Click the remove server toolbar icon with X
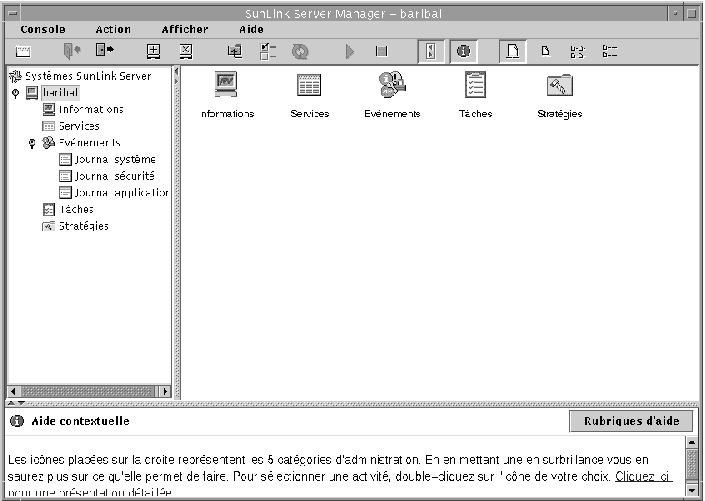Screen dimensions: 705x501 pyautogui.click(x=186, y=51)
